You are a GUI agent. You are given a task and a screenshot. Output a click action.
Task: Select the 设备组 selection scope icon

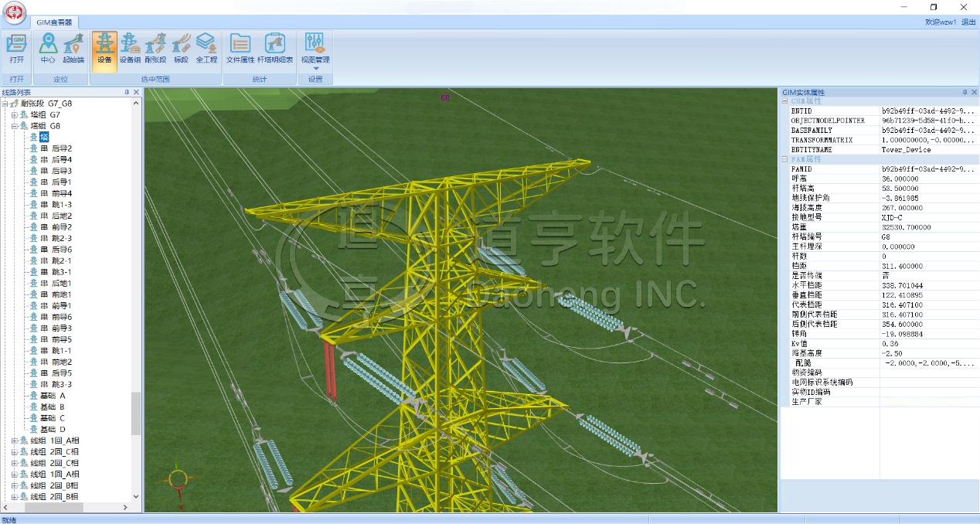coord(130,48)
